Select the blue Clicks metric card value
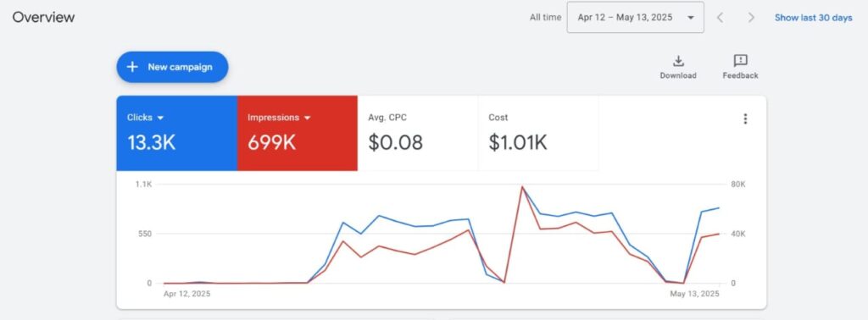This screenshot has height=320, width=868. click(151, 143)
